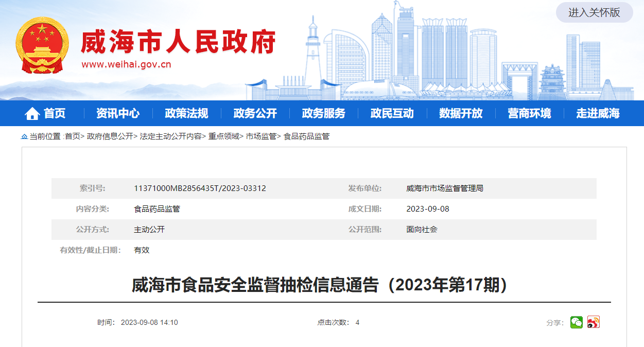This screenshot has width=644, height=347.
Task: Open the 政民互动 navigation tab
Action: (x=392, y=113)
